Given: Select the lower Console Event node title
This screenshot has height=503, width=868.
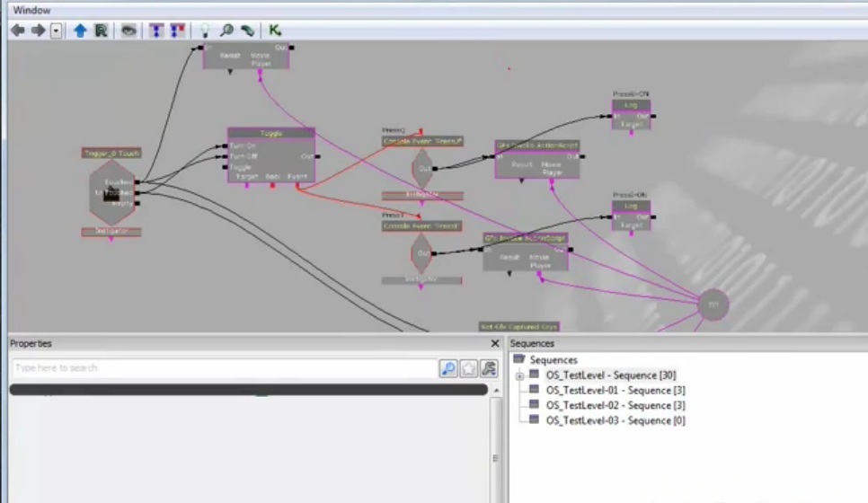Looking at the screenshot, I should 421,225.
